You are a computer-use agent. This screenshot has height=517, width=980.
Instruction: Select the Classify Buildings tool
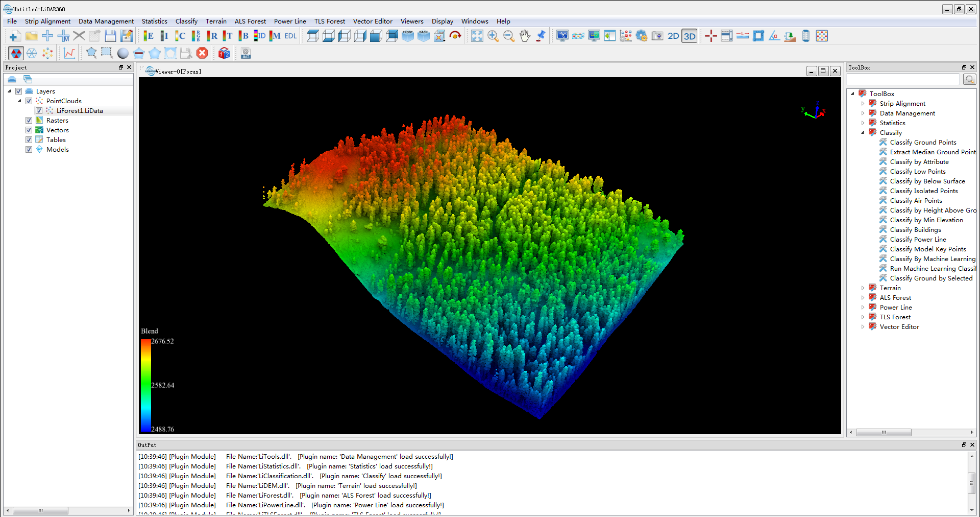915,230
